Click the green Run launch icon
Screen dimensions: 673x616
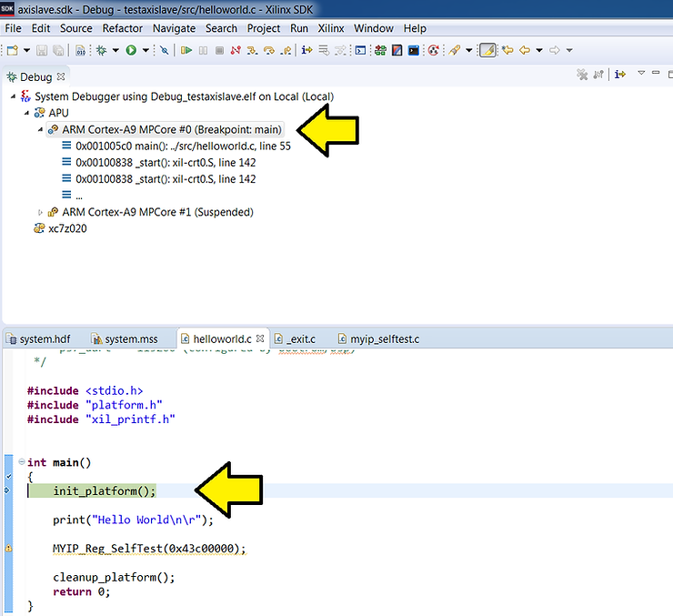[131, 50]
